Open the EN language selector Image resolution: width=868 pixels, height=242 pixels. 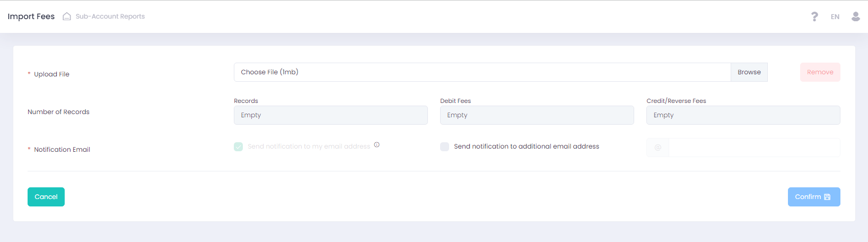coord(835,17)
